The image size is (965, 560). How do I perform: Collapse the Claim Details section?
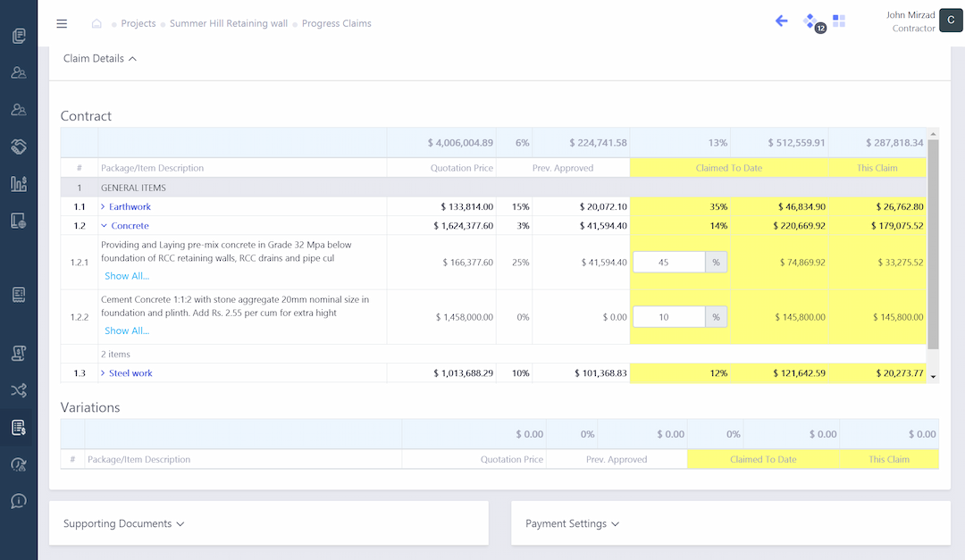(100, 58)
